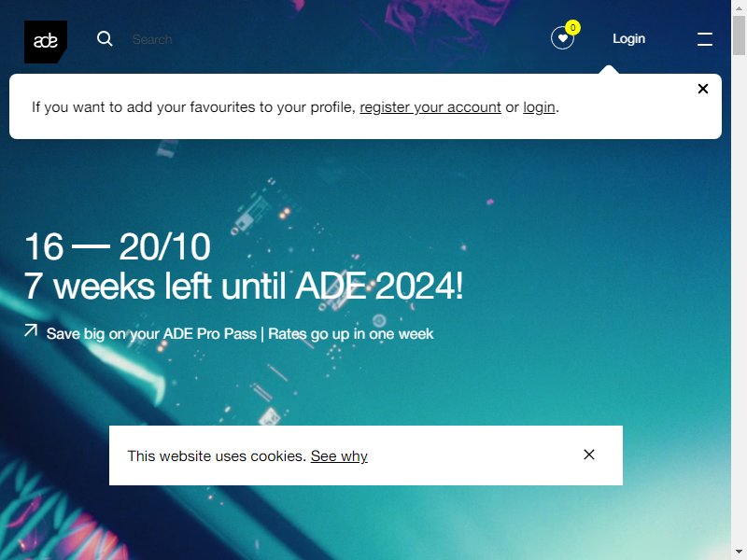Viewport: 747px width, 560px height.
Task: Click the scrollbar down arrow
Action: pos(739,553)
